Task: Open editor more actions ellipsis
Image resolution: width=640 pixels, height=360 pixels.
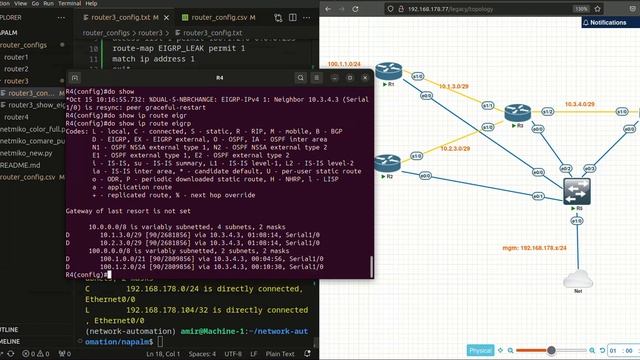Action: coord(307,18)
